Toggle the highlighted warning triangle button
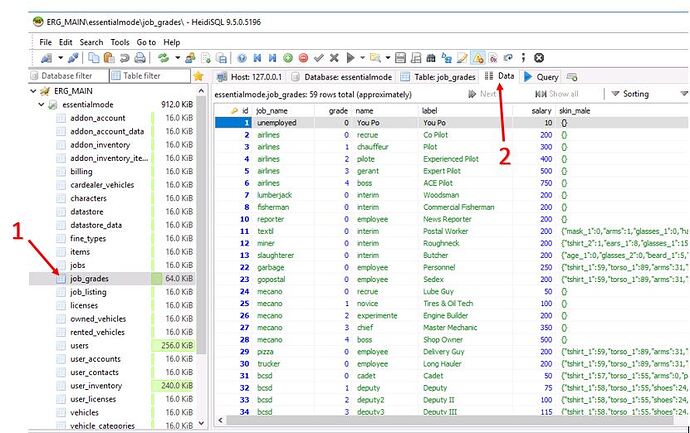The height and width of the screenshot is (433, 690). tap(477, 58)
